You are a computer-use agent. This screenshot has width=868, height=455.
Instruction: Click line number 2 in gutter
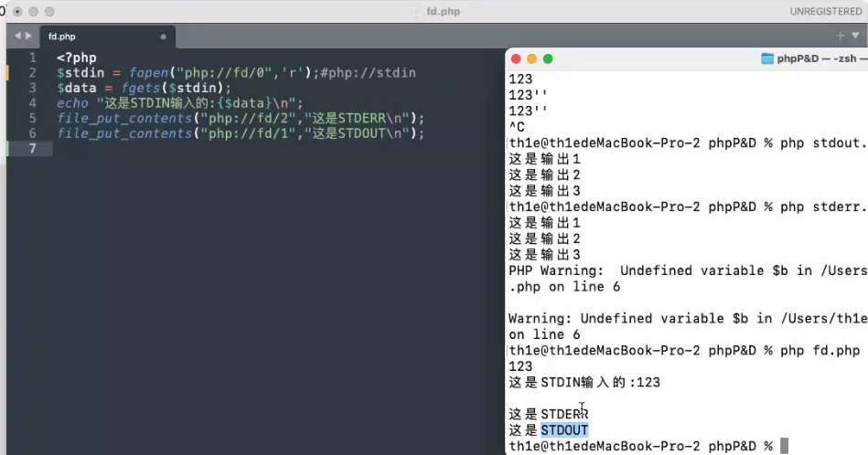[x=33, y=73]
